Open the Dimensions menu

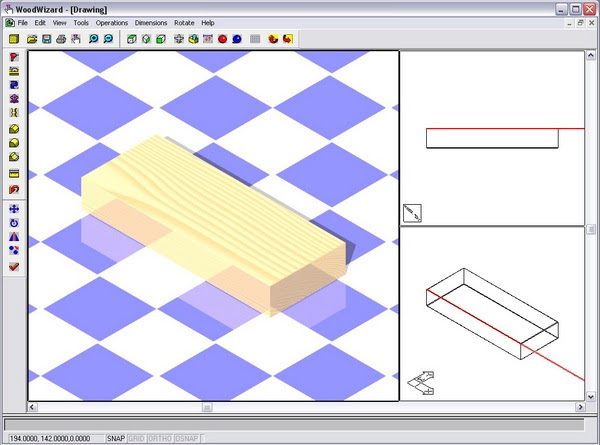(151, 23)
